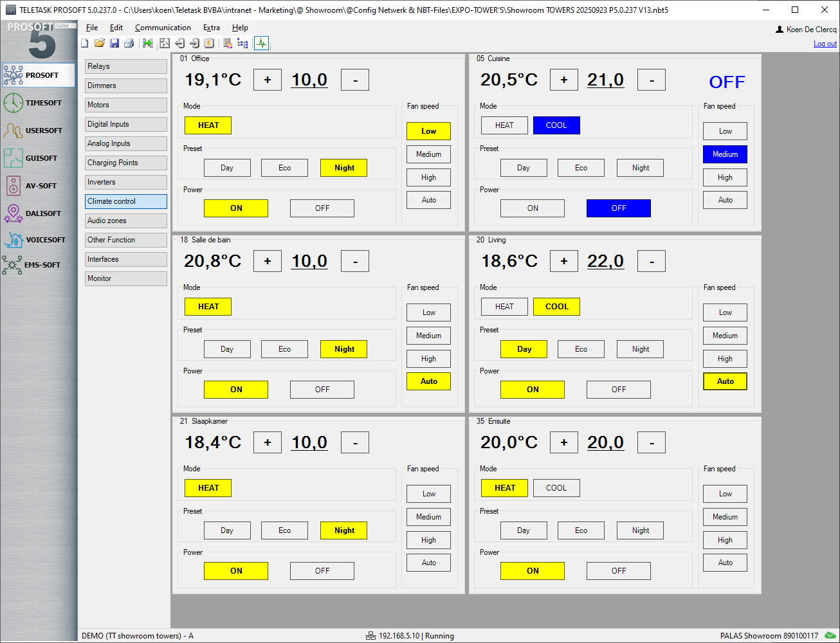The height and width of the screenshot is (643, 840).
Task: Open the Communication menu
Action: (163, 28)
